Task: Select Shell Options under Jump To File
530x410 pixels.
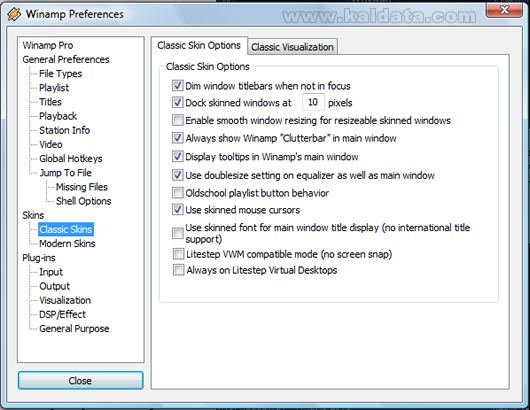Action: [83, 201]
